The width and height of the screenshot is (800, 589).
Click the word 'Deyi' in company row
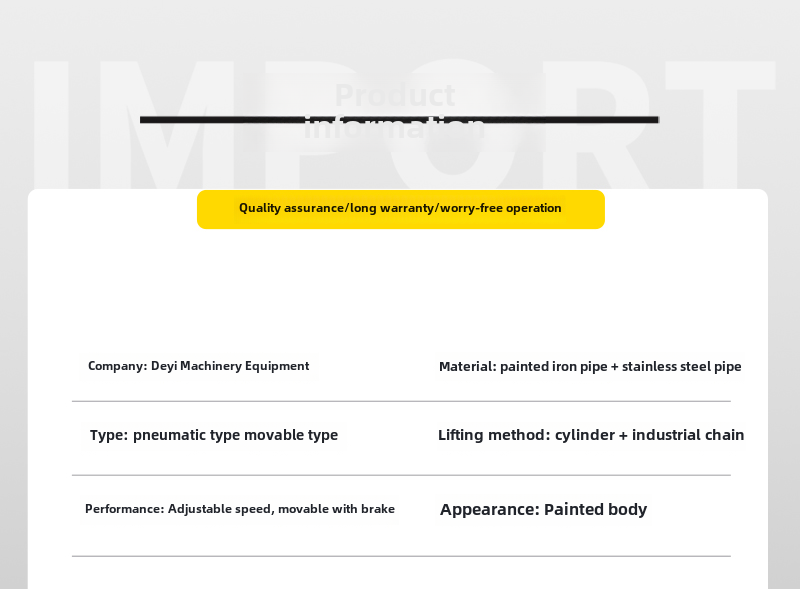(164, 366)
